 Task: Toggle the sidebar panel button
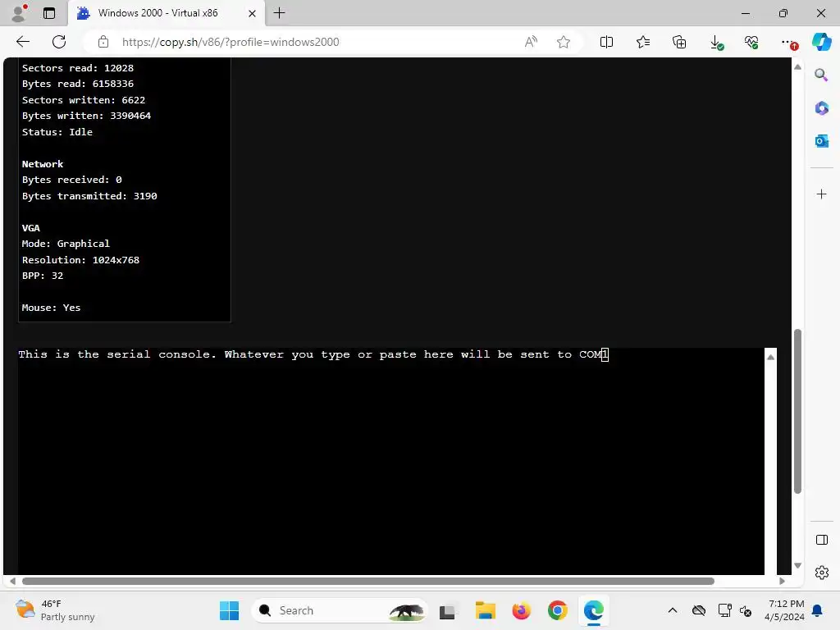[x=822, y=540]
